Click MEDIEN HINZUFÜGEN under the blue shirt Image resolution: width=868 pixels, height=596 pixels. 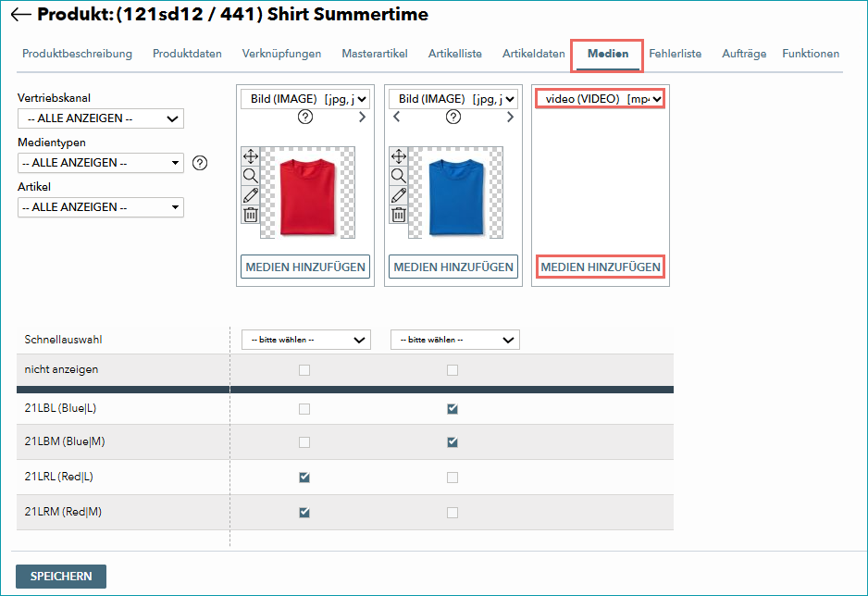(453, 267)
